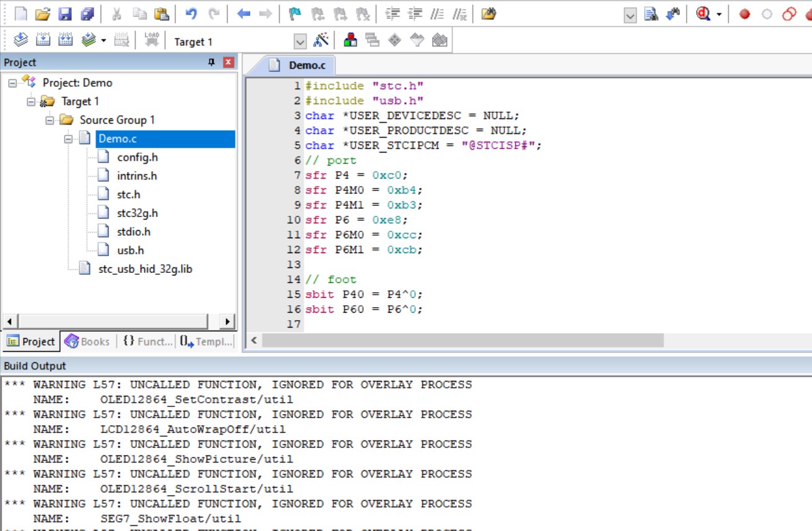812x531 pixels.
Task: Open Manage Run-Time Environment
Action: (x=395, y=40)
